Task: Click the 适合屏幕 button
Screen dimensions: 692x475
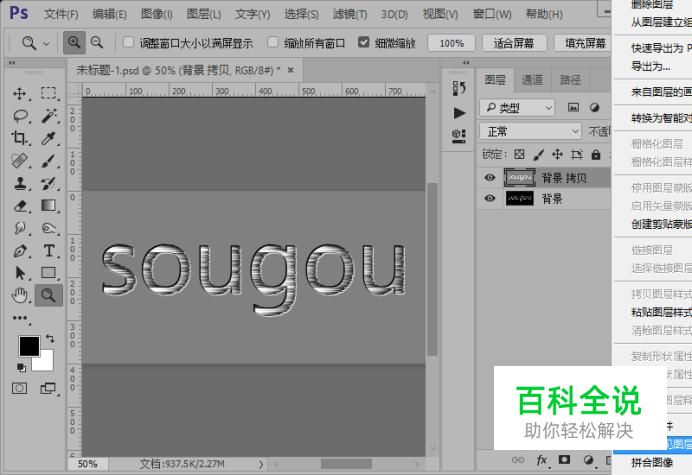Action: (x=514, y=43)
